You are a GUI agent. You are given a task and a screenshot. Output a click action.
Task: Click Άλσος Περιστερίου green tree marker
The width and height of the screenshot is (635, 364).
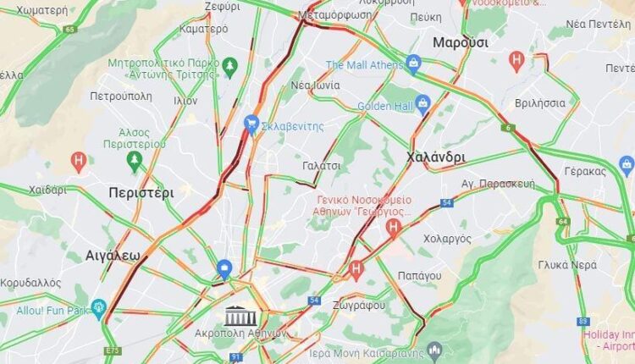coord(134,162)
